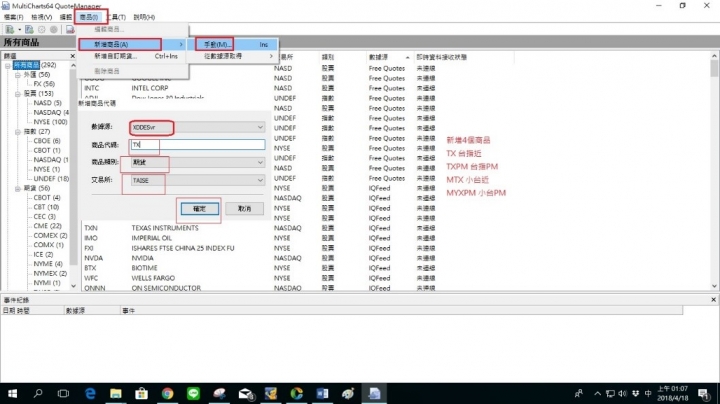Click the 類別 column header

(342, 57)
